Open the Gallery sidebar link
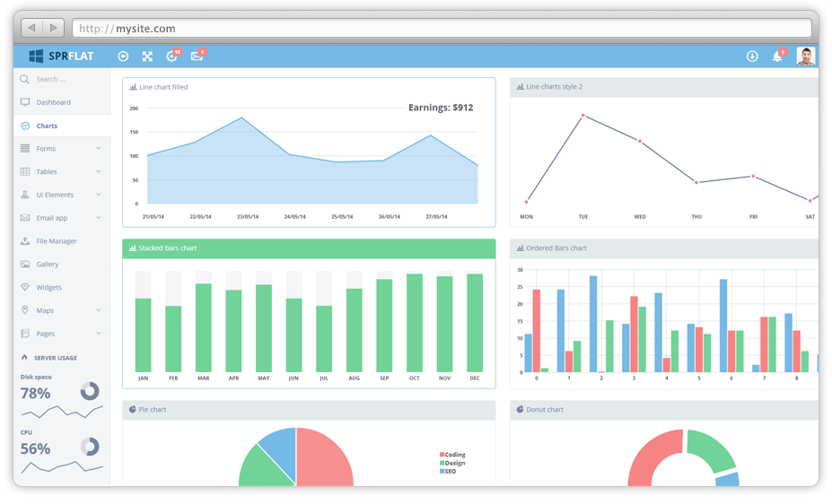The width and height of the screenshot is (832, 504). [47, 265]
